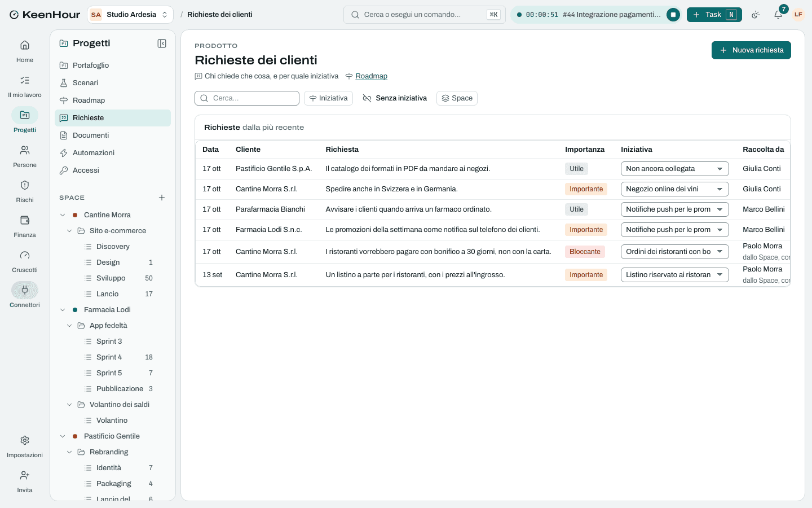
Task: Go to Persone in left rail
Action: click(25, 156)
